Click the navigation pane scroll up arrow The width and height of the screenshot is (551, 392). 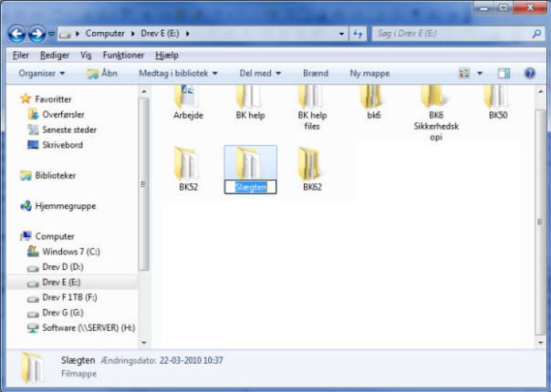[x=143, y=92]
